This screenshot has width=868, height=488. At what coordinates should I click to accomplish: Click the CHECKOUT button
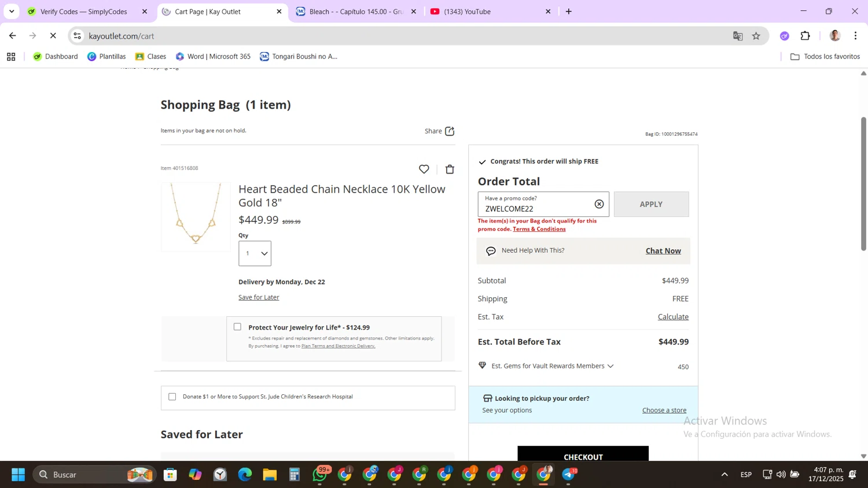[x=583, y=454]
